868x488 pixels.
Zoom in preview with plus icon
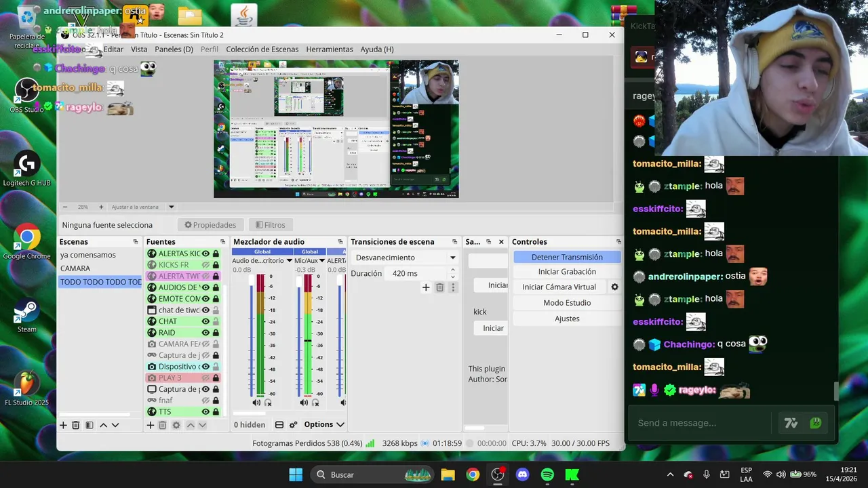[101, 207]
